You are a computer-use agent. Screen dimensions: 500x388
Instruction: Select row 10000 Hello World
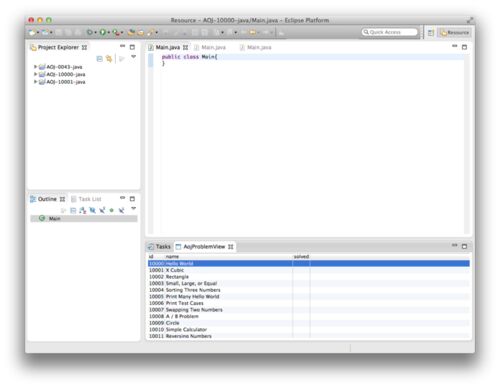tap(309, 263)
